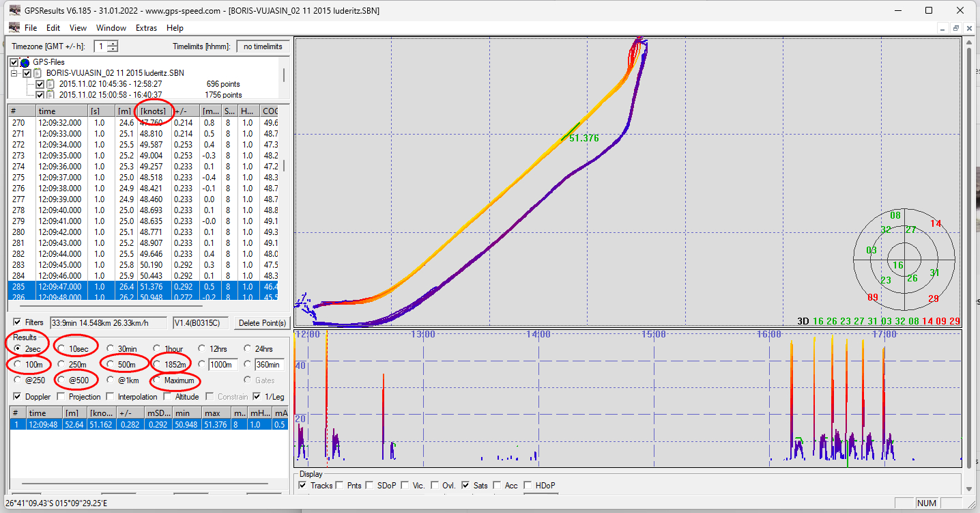Image resolution: width=980 pixels, height=513 pixels.
Task: Click the 1000m custom distance field
Action: (223, 365)
